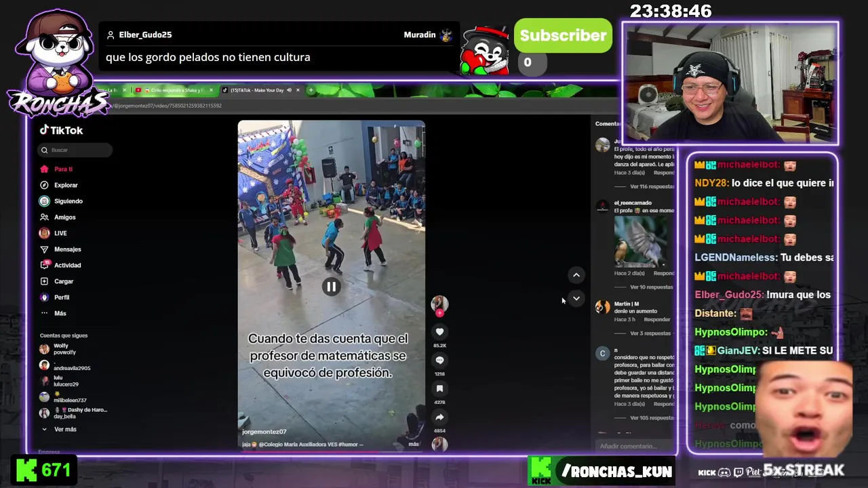Click the TikTok logo

61,130
